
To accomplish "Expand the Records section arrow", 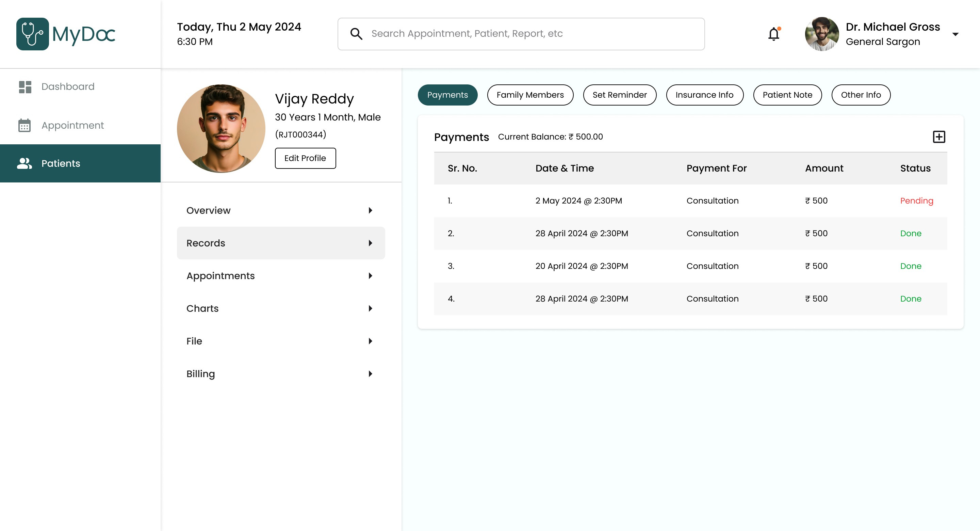I will click(x=370, y=243).
